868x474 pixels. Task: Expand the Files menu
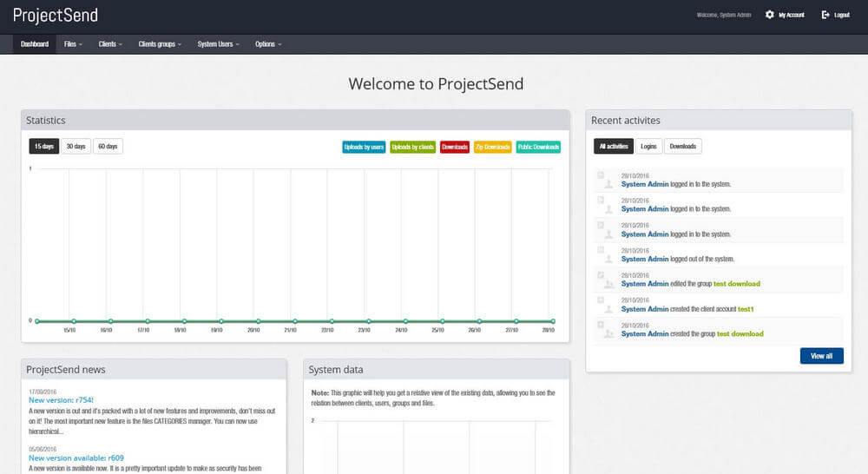73,44
